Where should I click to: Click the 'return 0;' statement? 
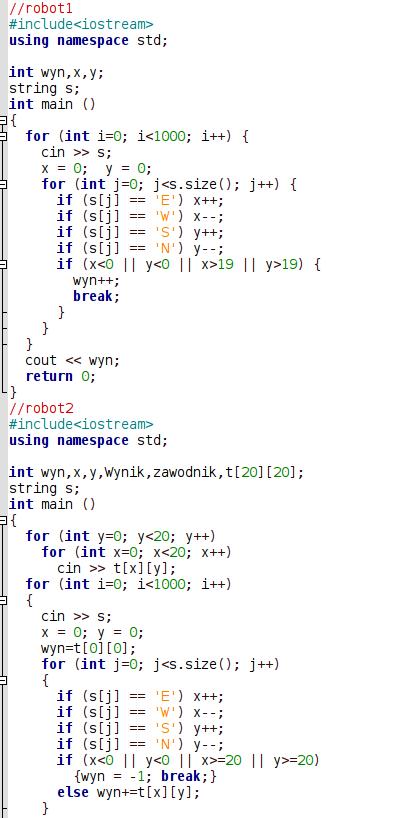(60, 376)
